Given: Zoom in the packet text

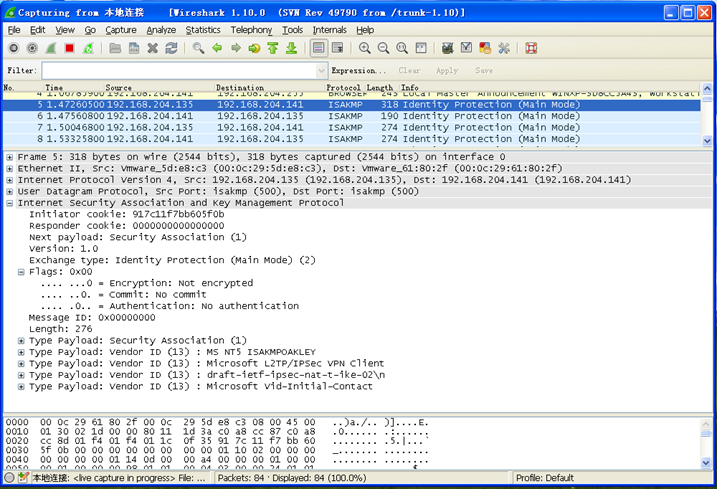Looking at the screenshot, I should [365, 48].
